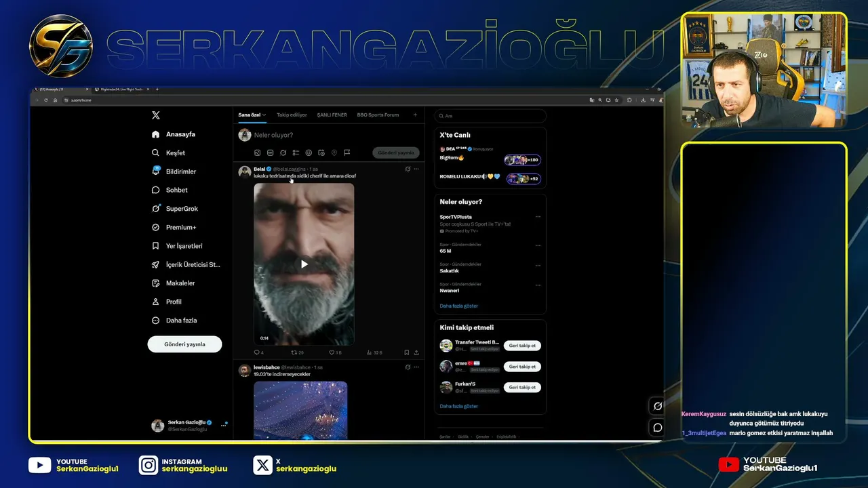
Task: Open floating Grok button at page edge
Action: click(x=657, y=406)
